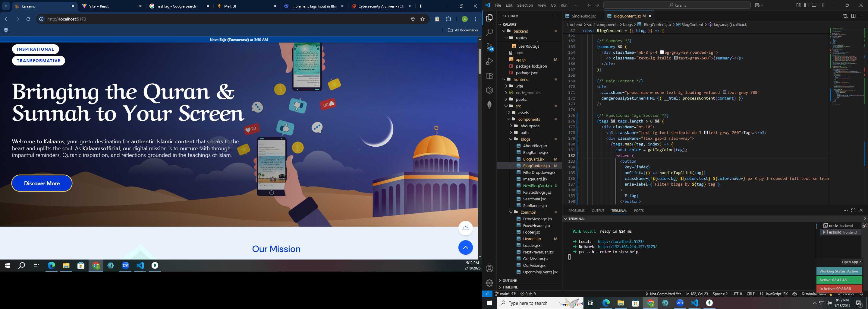Open Microsoft Edge from the right taskbar
868x309 pixels.
tap(606, 303)
